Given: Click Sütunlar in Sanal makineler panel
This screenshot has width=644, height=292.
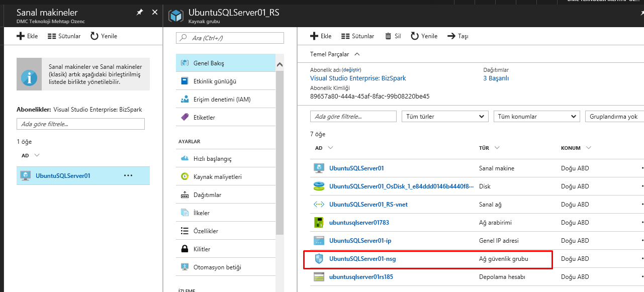Looking at the screenshot, I should tap(64, 36).
